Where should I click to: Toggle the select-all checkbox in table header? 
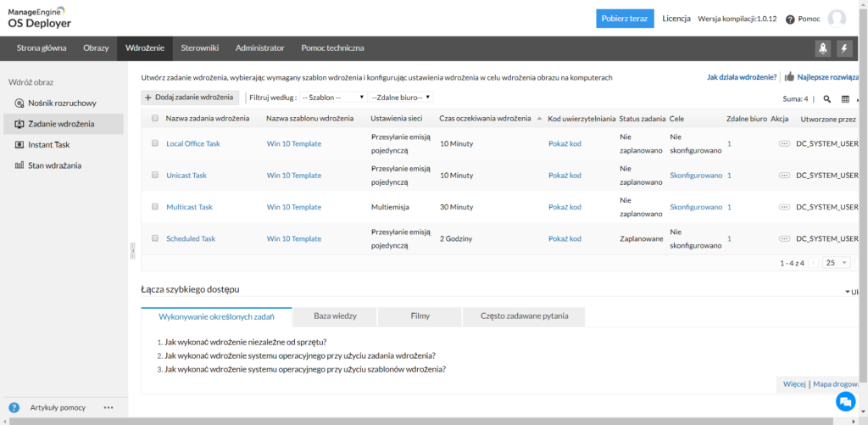[x=155, y=119]
